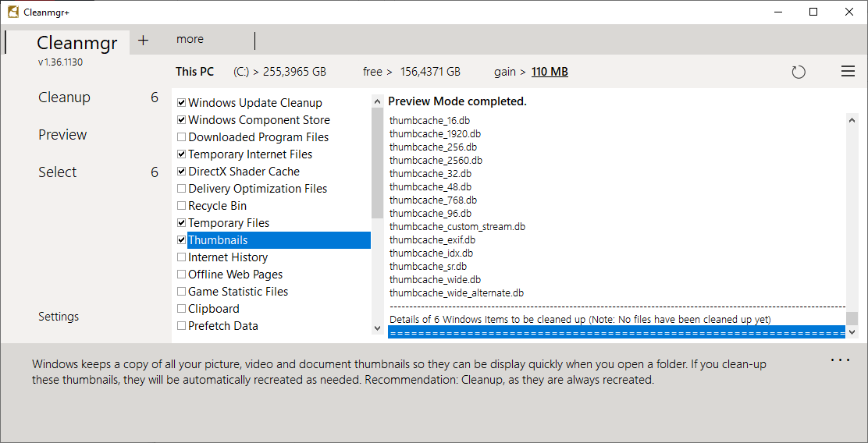Click the Select count 6 in the sidebar
The width and height of the screenshot is (868, 443).
coord(155,172)
